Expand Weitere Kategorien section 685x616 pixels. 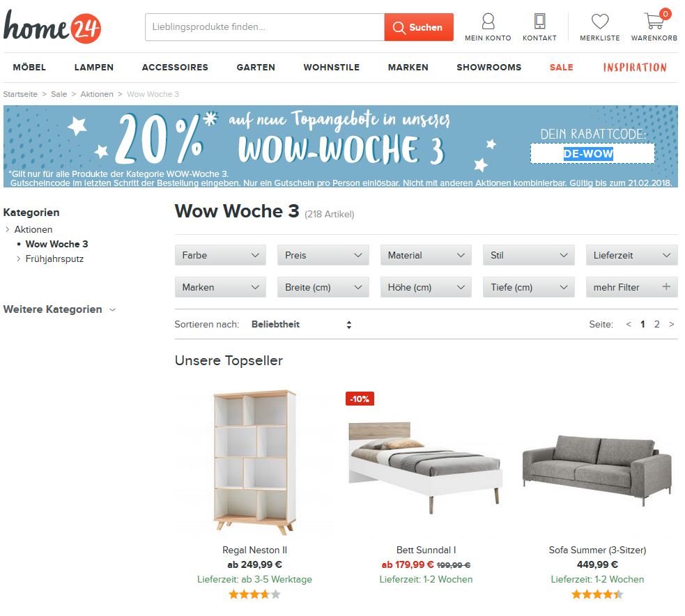pos(59,309)
